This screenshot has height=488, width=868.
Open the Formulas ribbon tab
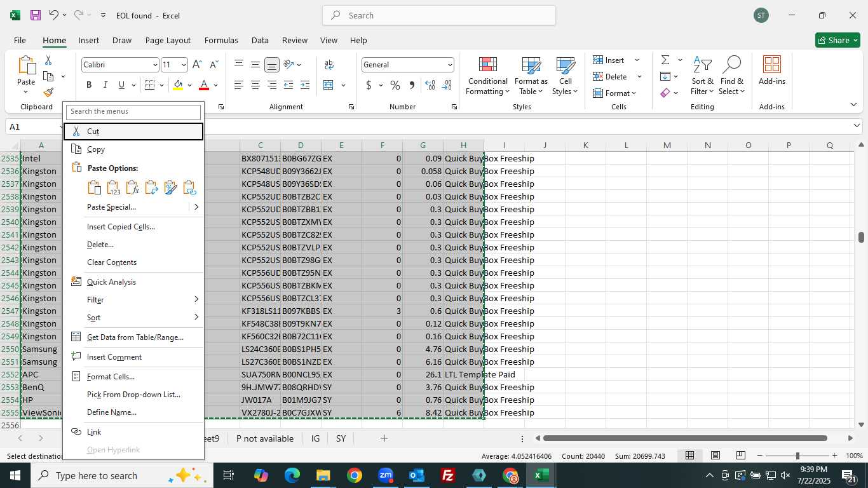tap(221, 40)
